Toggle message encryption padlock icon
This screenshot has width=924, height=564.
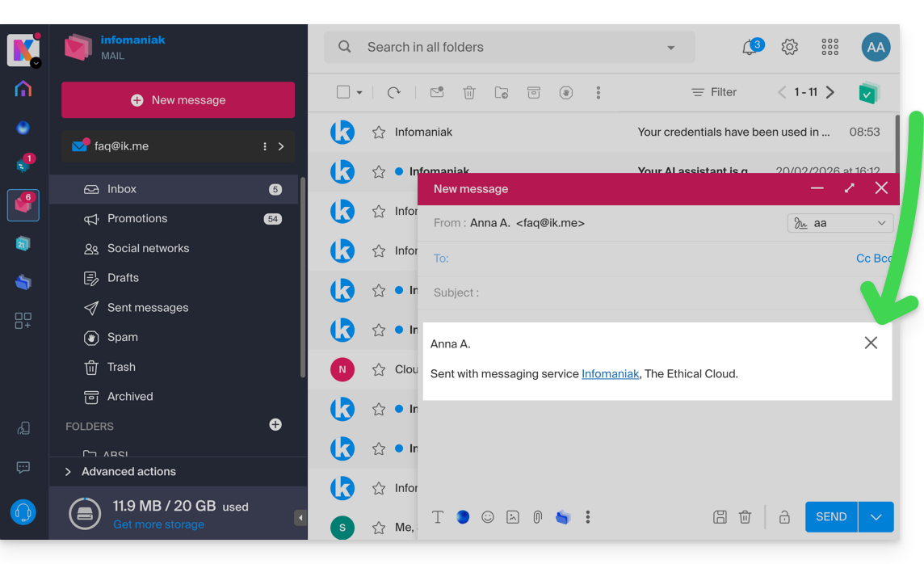(x=784, y=517)
